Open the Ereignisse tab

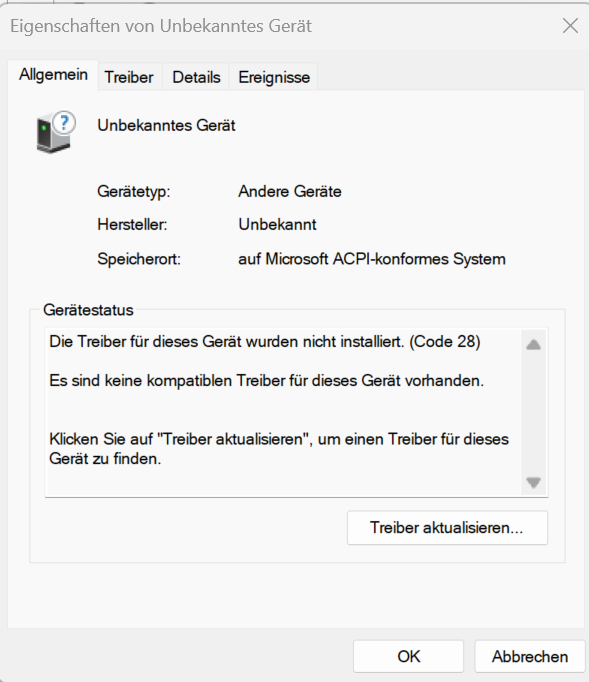274,77
